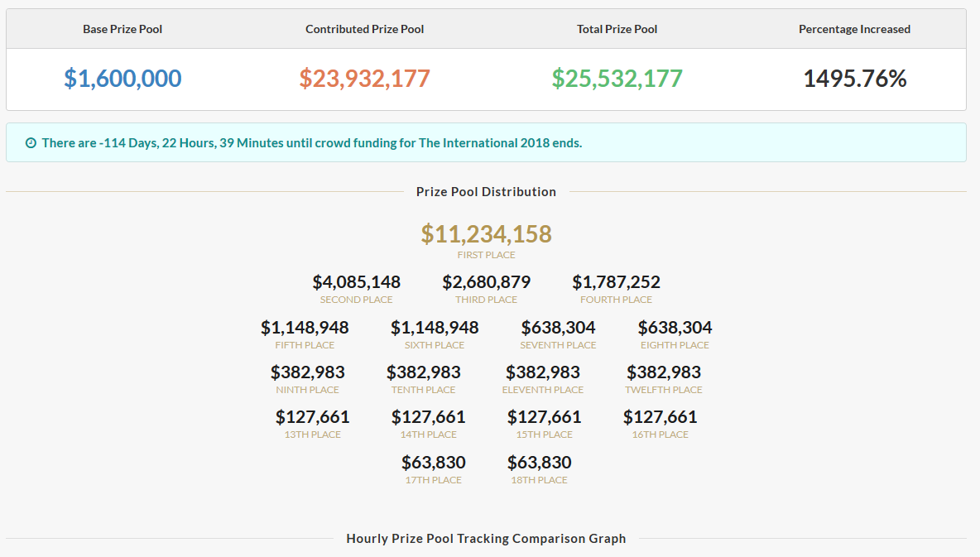Click the Contributed Prize Pool header
The width and height of the screenshot is (980, 557).
point(364,30)
